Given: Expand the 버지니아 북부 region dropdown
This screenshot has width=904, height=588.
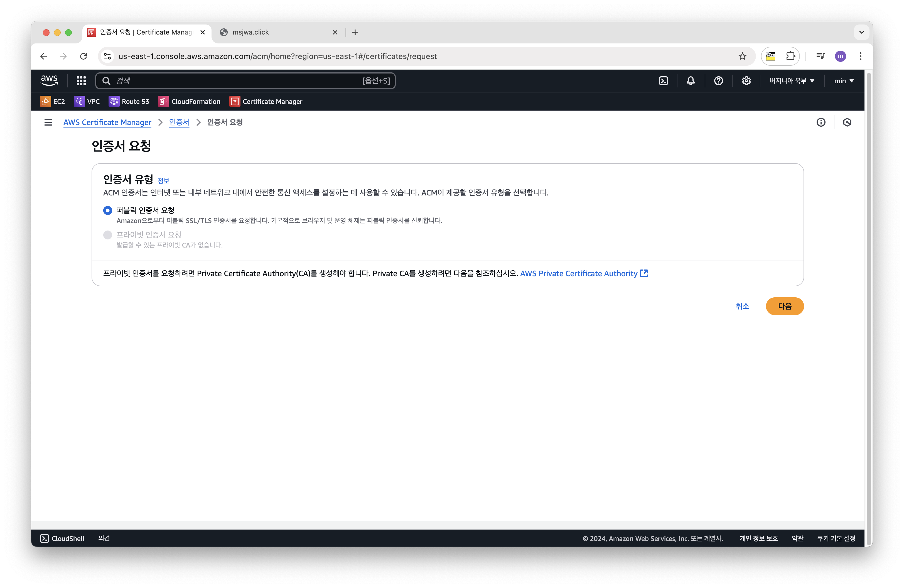Looking at the screenshot, I should click(792, 80).
